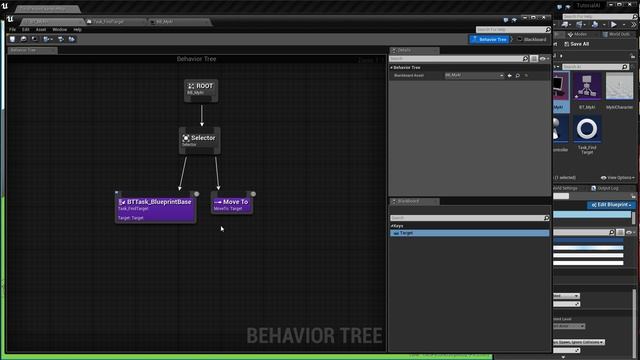Switch to Behavior Tree mode
Image resolution: width=640 pixels, height=360 pixels.
489,39
